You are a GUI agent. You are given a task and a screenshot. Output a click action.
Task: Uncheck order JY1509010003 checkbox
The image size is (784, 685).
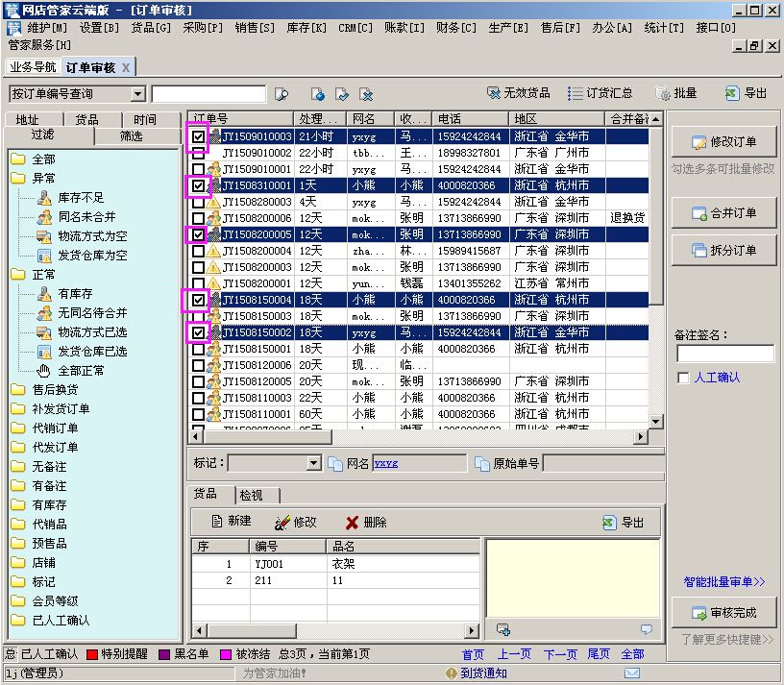tap(198, 136)
